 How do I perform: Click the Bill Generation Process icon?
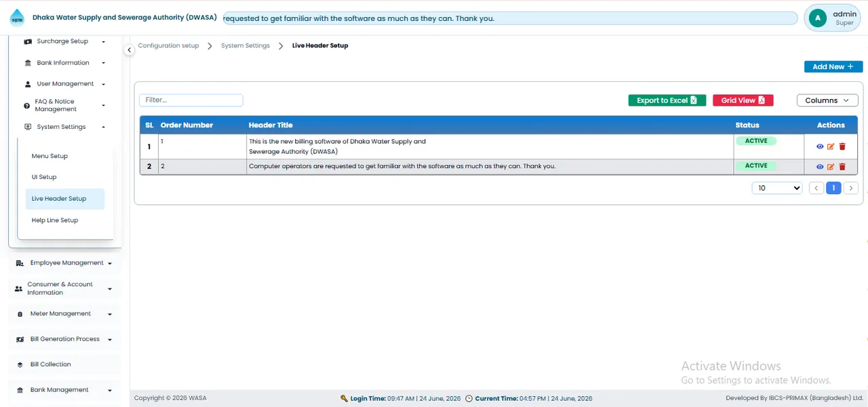pyautogui.click(x=20, y=339)
